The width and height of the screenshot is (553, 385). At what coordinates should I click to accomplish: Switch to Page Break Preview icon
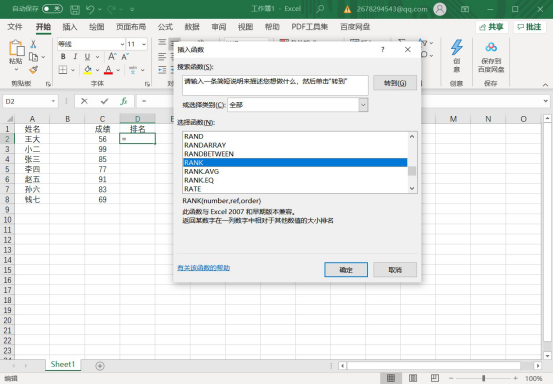point(435,378)
